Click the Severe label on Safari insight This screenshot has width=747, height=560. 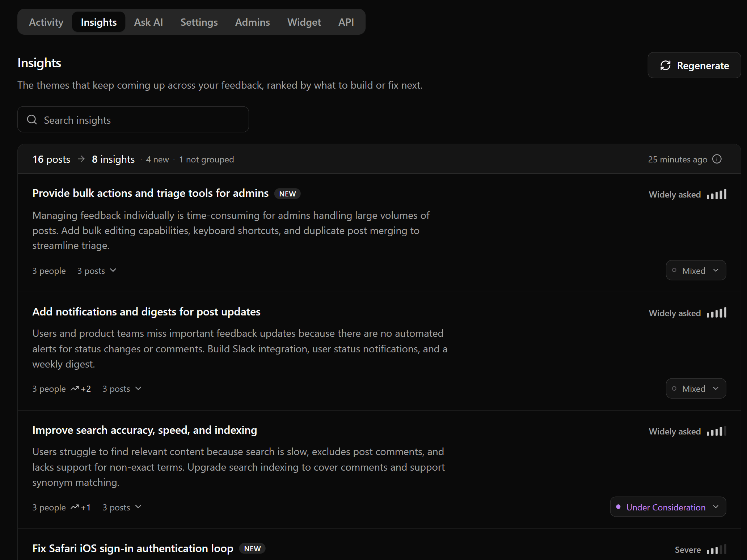(x=688, y=550)
